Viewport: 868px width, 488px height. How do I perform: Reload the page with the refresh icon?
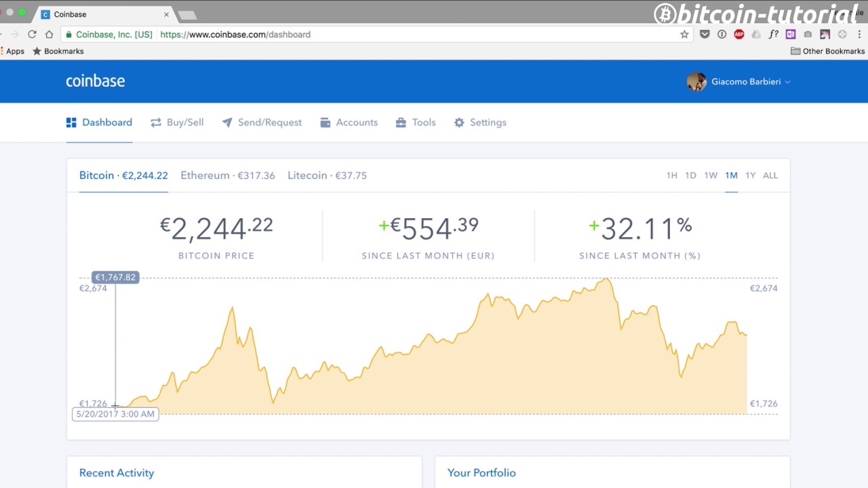point(32,34)
